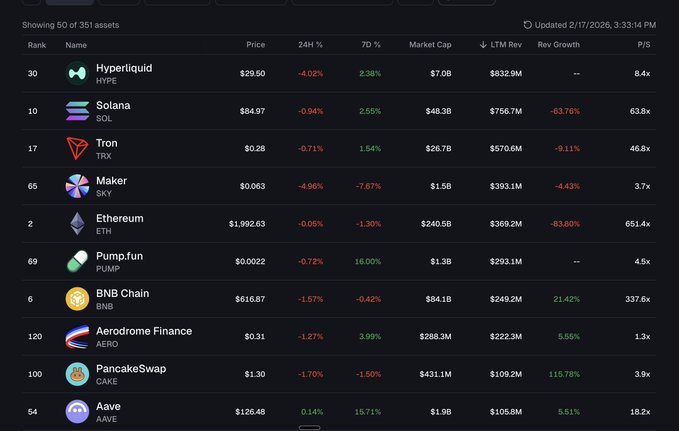
Task: Click the PancakeSwap bunny icon
Action: [x=77, y=374]
